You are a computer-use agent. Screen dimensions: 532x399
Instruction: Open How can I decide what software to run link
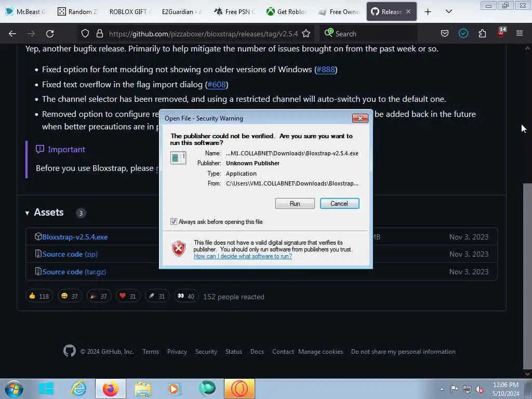243,256
